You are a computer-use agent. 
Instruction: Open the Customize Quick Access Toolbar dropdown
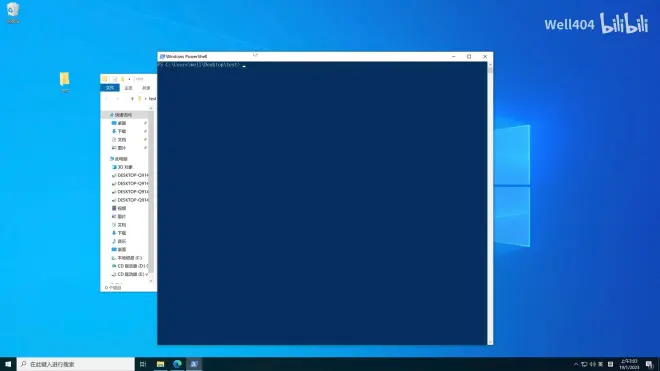point(129,79)
